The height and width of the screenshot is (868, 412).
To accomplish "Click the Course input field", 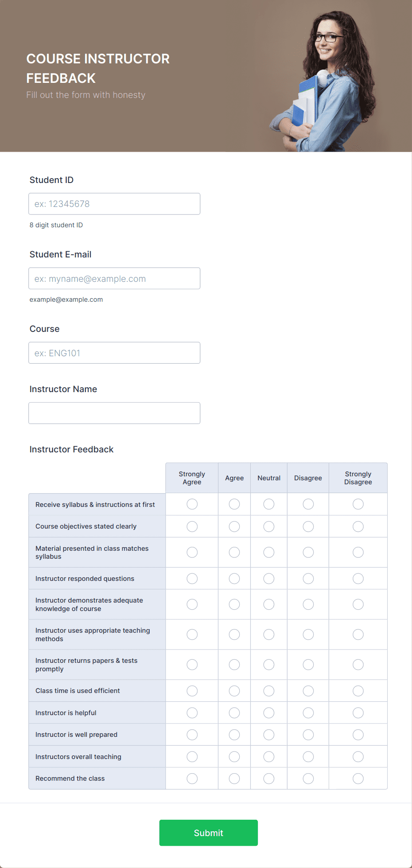I will [114, 353].
